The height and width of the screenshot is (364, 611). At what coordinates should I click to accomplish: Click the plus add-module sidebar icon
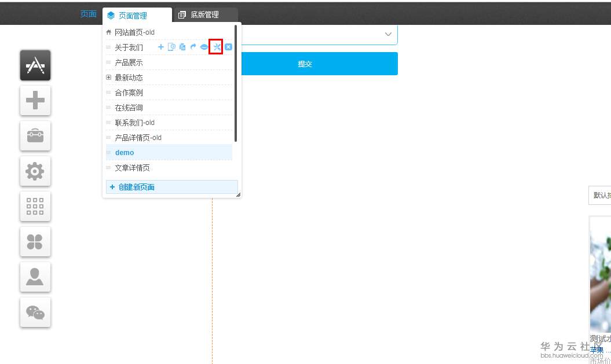[x=35, y=101]
